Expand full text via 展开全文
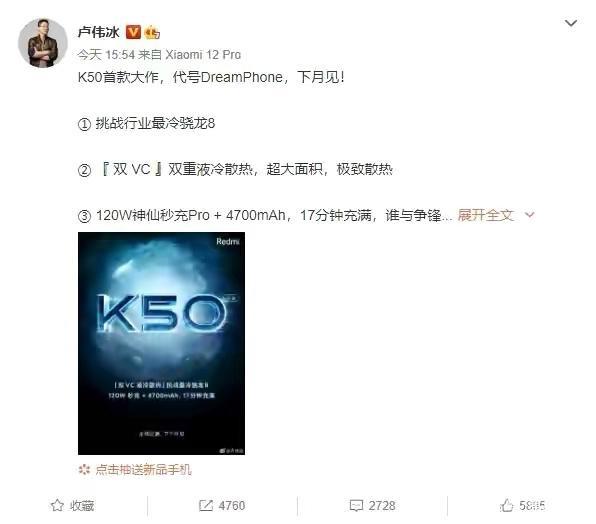 [x=485, y=215]
